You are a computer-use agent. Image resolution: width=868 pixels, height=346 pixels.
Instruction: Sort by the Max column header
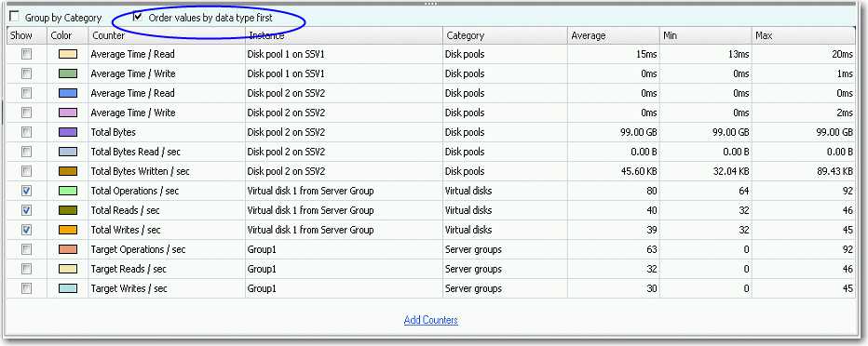click(804, 35)
